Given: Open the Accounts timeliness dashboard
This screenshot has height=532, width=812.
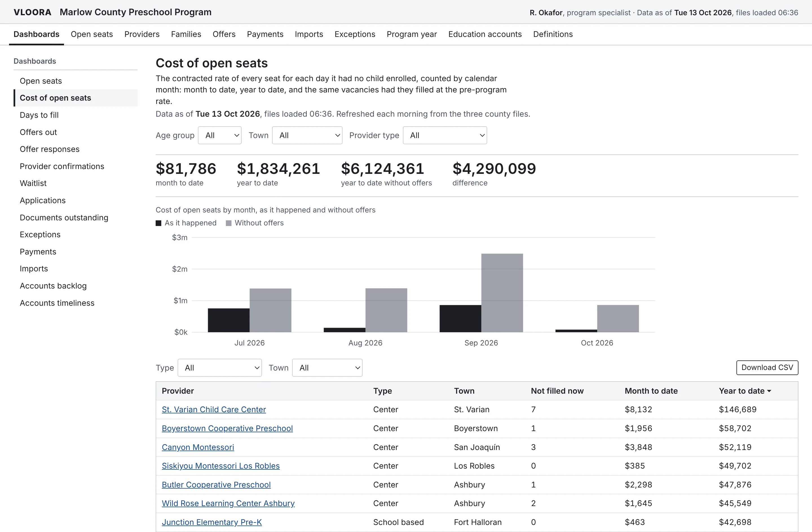Looking at the screenshot, I should pos(75,303).
